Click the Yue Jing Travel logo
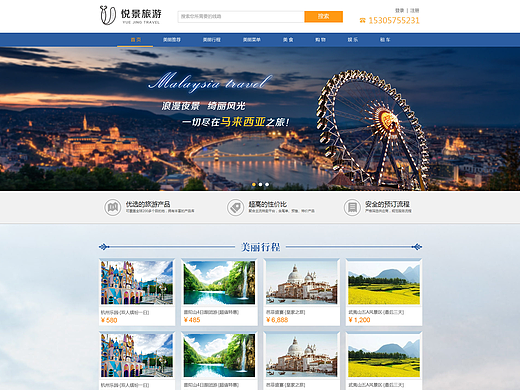This screenshot has height=390, width=520. pyautogui.click(x=130, y=15)
